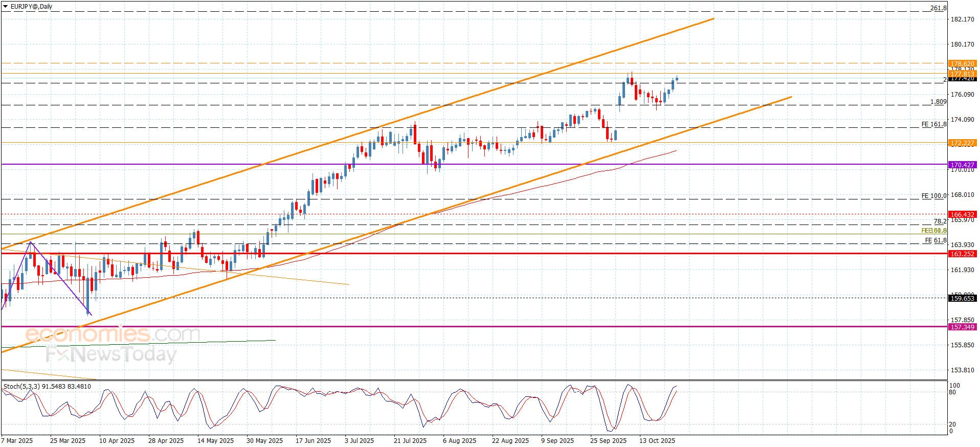
Task: Click the 174.090 price axis label
Action: click(962, 120)
